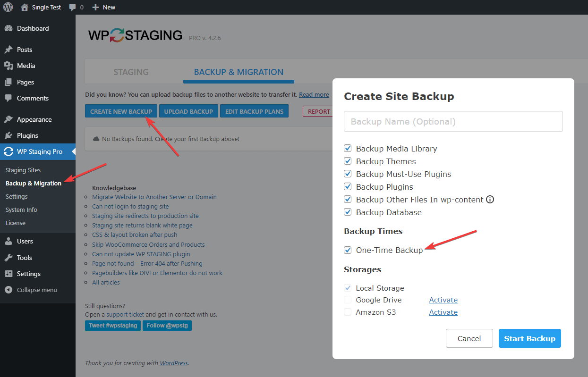
Task: Uncheck the Backup Plugins option
Action: pos(348,187)
